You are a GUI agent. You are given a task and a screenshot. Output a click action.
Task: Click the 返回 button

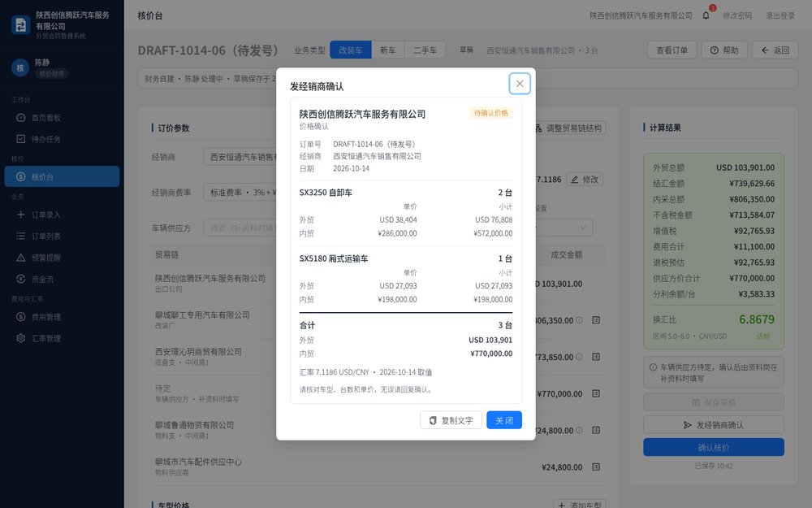(x=775, y=50)
